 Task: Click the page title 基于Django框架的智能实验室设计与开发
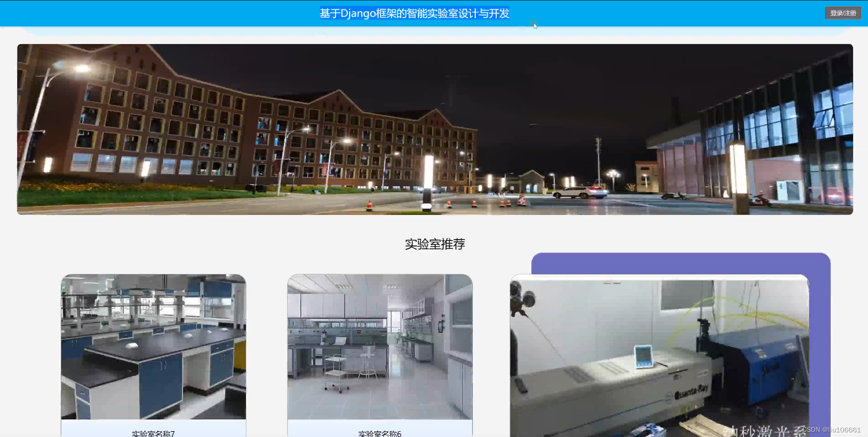coord(414,13)
